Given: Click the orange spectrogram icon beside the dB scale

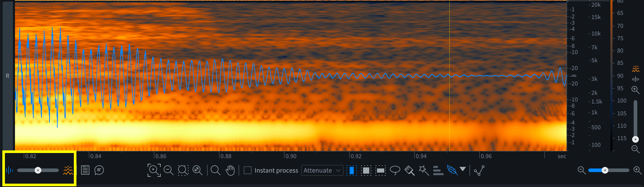Looking at the screenshot, I should coord(635,69).
